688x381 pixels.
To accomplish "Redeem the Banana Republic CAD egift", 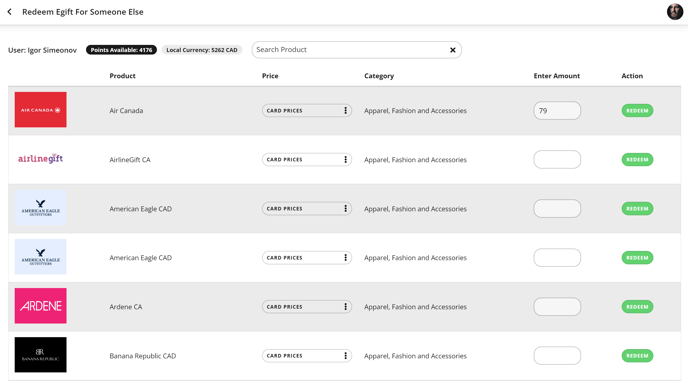I will click(x=637, y=356).
